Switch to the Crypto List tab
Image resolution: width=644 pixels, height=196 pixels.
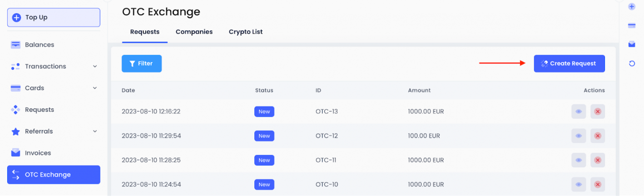coord(246,32)
